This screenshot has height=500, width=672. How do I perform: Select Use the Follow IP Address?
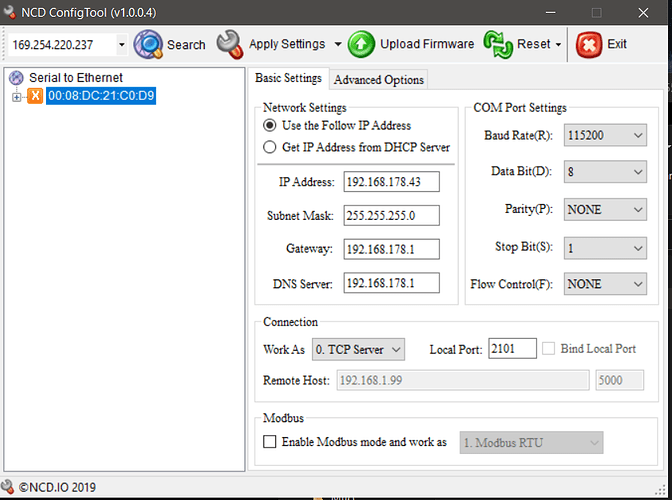(x=270, y=125)
